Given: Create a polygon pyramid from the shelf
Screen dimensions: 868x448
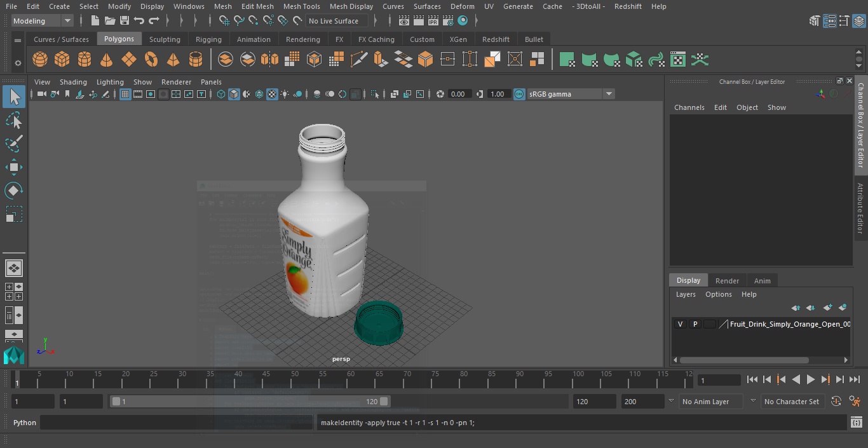Looking at the screenshot, I should click(173, 60).
